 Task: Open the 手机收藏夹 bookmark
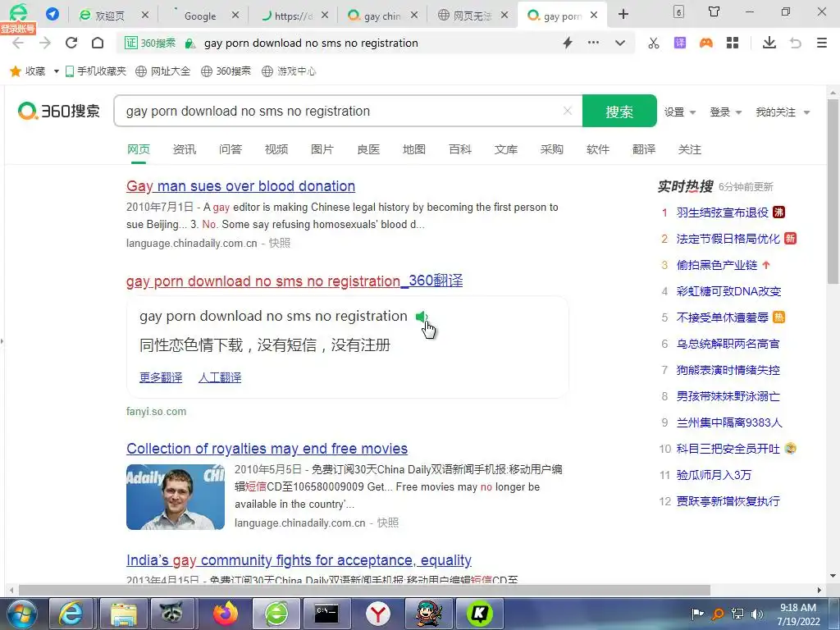pos(95,71)
